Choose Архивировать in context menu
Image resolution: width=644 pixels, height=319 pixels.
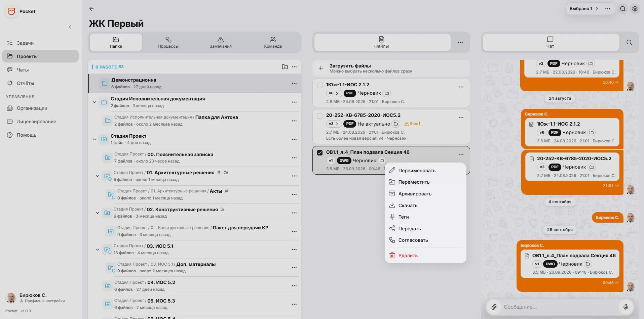click(425, 194)
